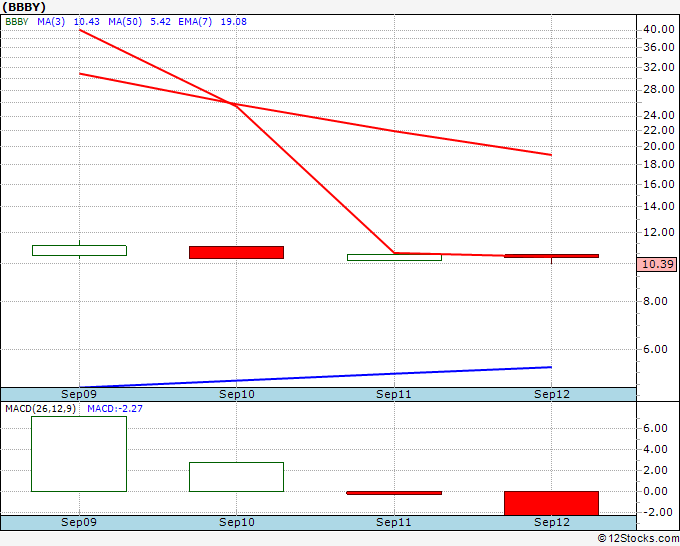Viewport: 680px width, 546px height.
Task: Click the red Sep10 candlestick
Action: (x=236, y=252)
